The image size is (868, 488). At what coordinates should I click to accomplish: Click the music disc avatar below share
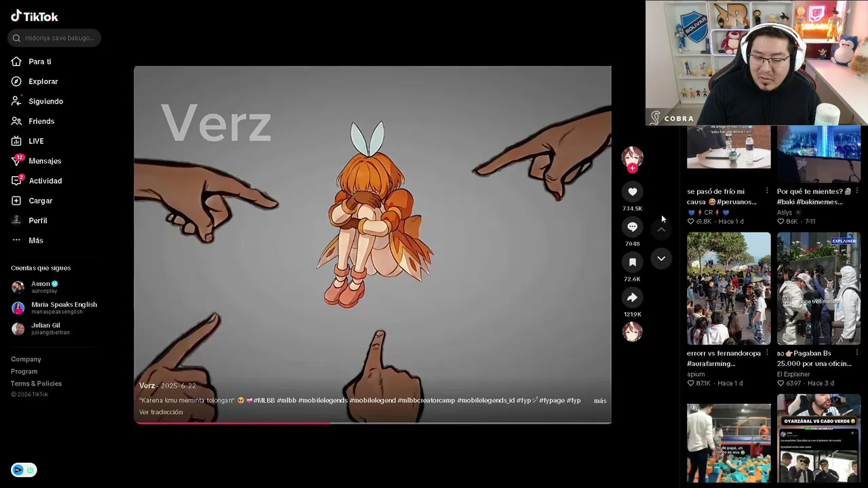632,332
